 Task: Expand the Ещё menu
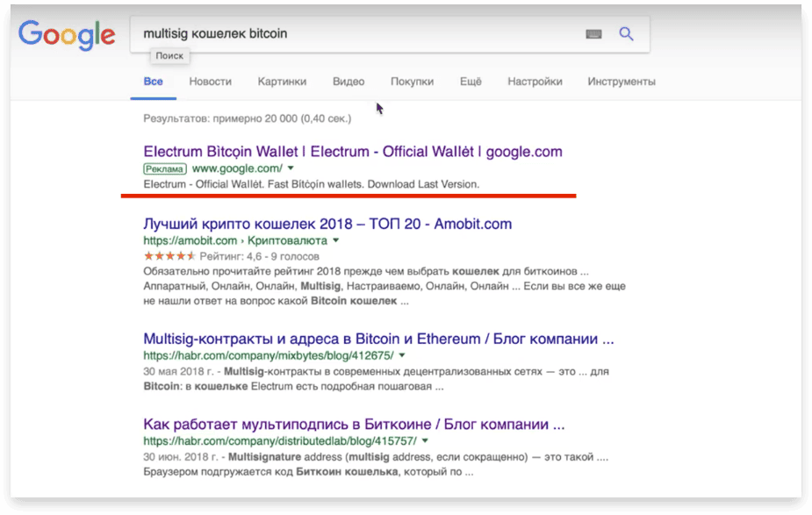tap(471, 82)
